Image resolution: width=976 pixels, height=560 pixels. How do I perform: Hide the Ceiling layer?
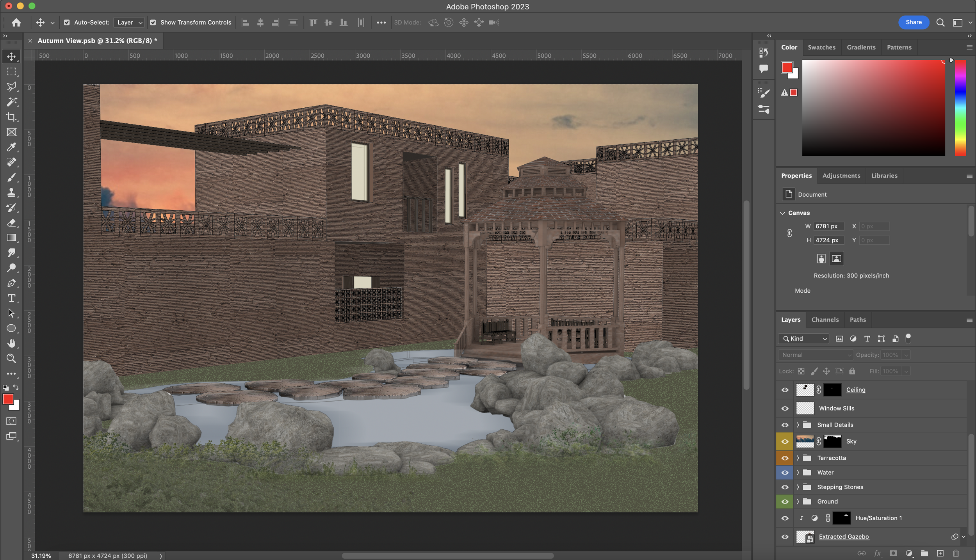(785, 390)
